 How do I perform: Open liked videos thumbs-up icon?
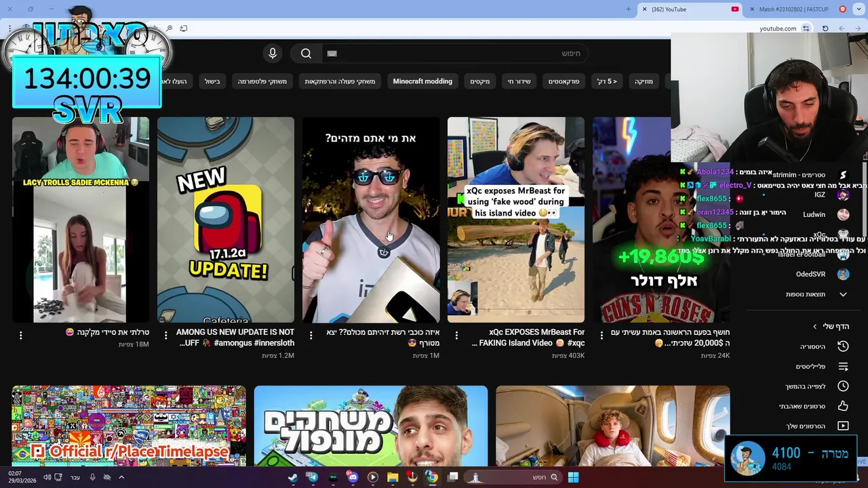click(843, 406)
